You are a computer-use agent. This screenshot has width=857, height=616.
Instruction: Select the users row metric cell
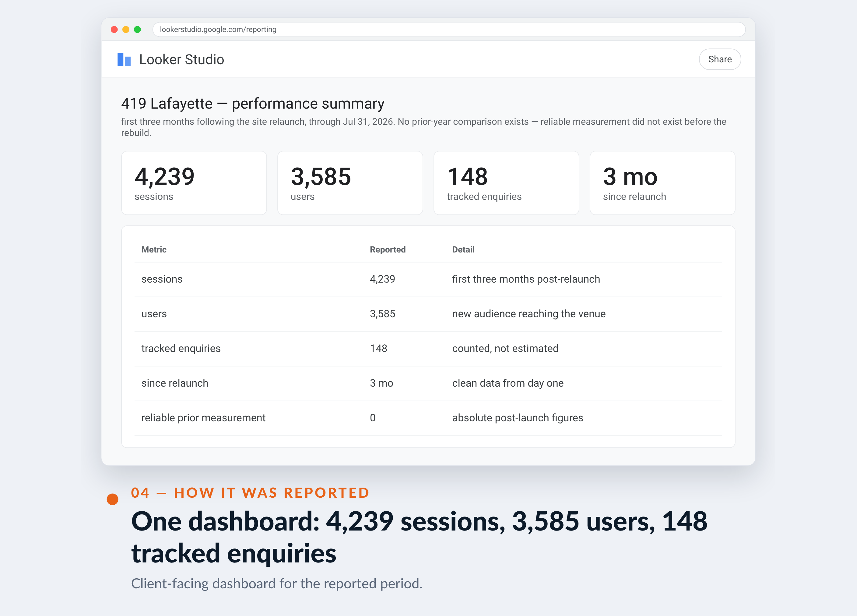pyautogui.click(x=154, y=314)
